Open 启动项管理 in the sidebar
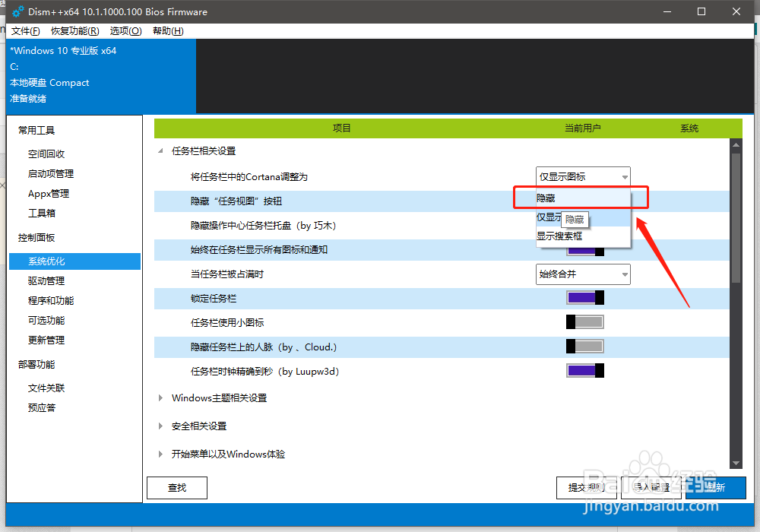Screen dimensions: 760x532 pos(50,174)
